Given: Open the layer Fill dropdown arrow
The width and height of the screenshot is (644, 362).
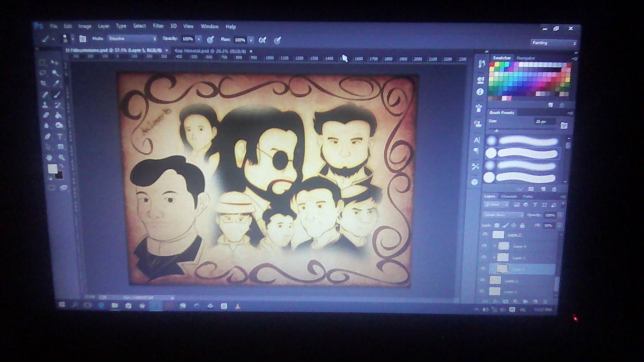Looking at the screenshot, I should [x=559, y=226].
